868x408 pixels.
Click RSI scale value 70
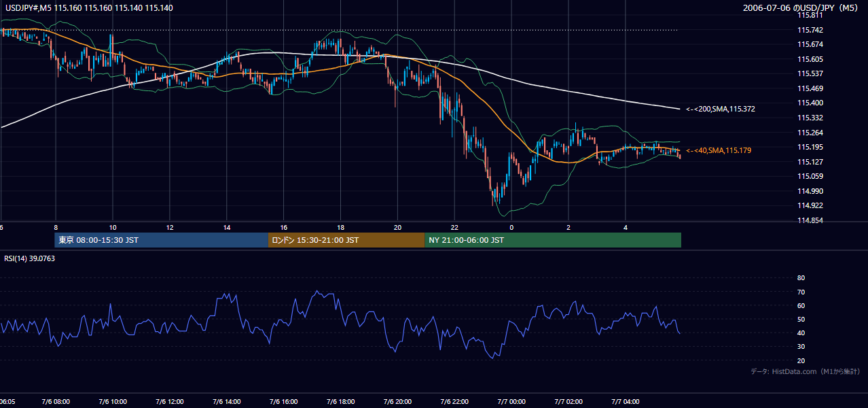pyautogui.click(x=801, y=292)
